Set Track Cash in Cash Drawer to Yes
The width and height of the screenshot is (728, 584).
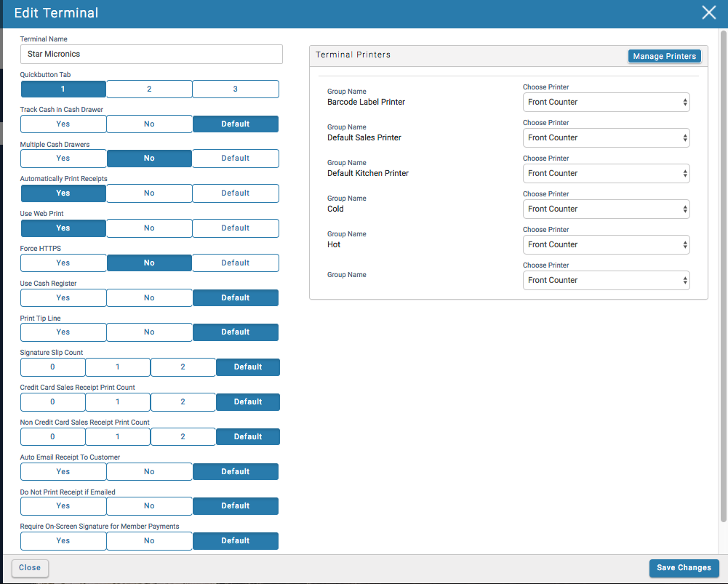(x=63, y=124)
